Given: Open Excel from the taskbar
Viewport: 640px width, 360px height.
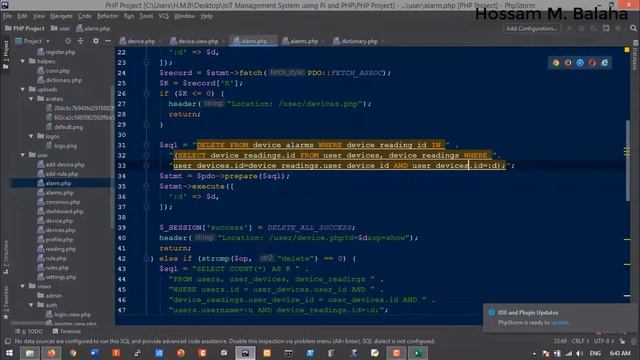Looking at the screenshot, I should 418,353.
